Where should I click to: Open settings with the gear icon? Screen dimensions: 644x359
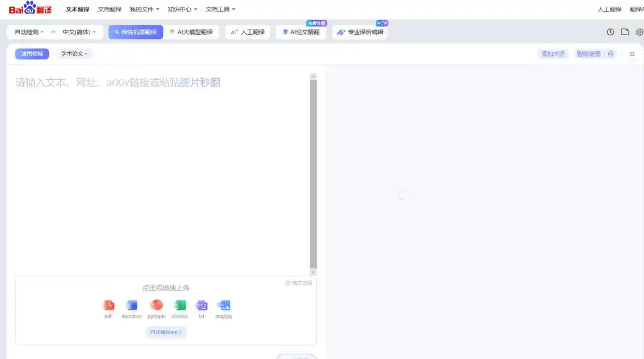click(640, 32)
